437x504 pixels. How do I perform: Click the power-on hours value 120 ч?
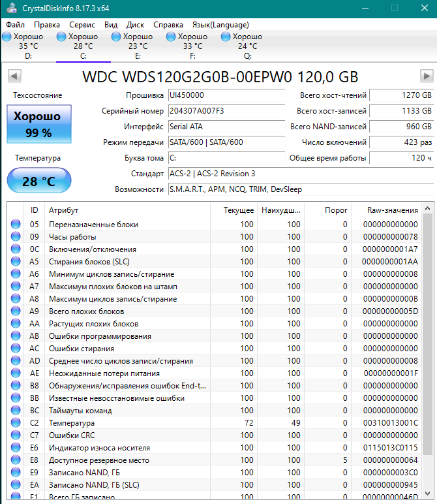[x=401, y=158]
